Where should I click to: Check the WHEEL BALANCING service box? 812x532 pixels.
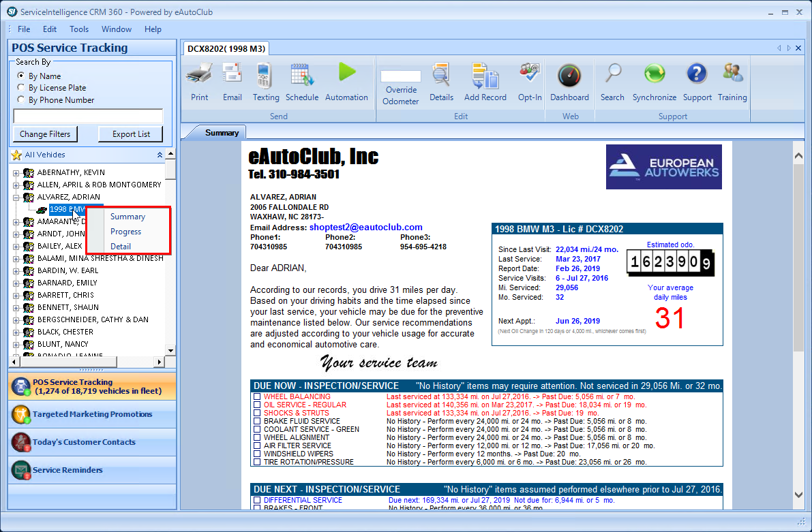point(257,397)
